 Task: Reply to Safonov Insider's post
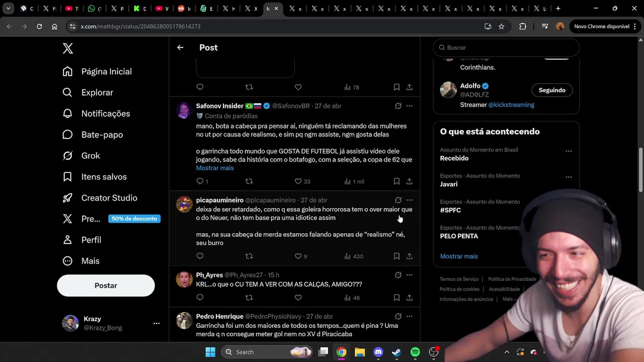[x=200, y=182]
